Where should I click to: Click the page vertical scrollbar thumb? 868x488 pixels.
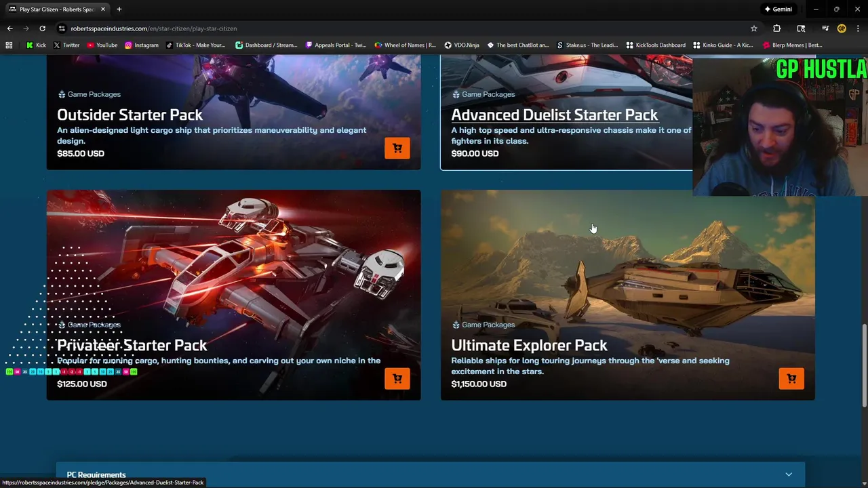(864, 366)
